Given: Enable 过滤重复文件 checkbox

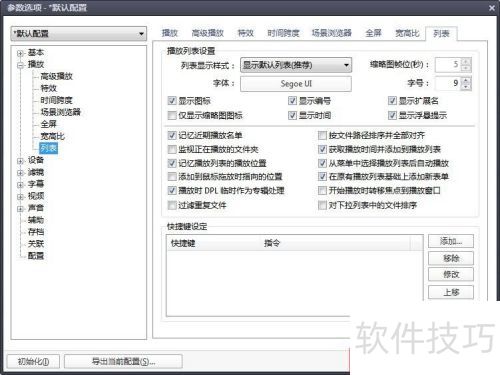Looking at the screenshot, I should (172, 205).
